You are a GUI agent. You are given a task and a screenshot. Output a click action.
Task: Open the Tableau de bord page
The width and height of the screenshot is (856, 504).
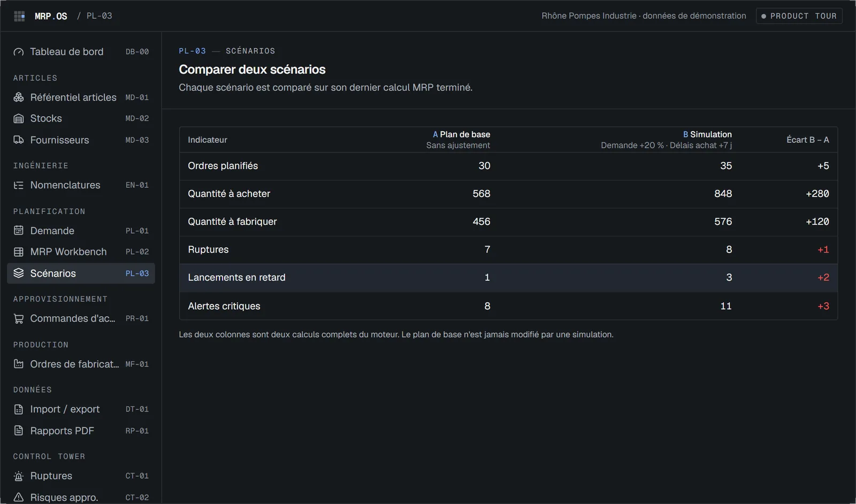81,52
